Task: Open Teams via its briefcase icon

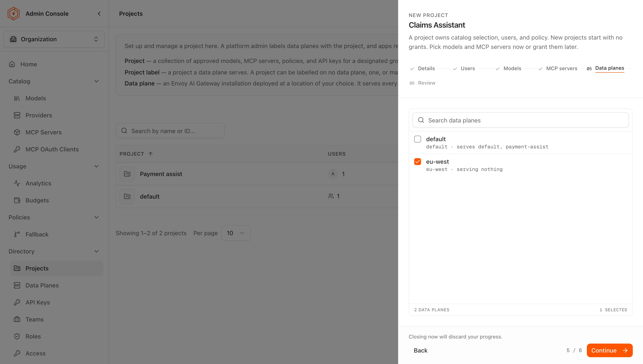Action: [17, 319]
